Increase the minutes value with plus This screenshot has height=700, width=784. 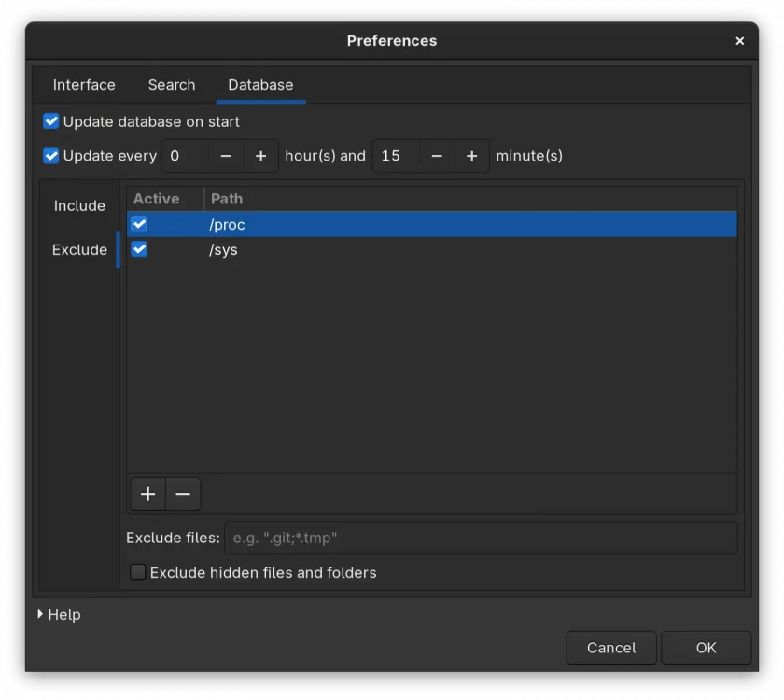[x=471, y=156]
